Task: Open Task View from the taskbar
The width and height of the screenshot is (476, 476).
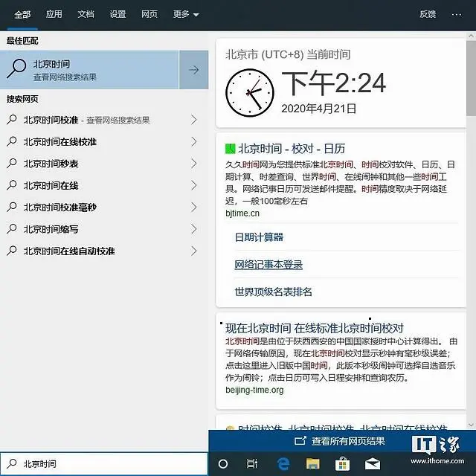Action: [x=252, y=463]
